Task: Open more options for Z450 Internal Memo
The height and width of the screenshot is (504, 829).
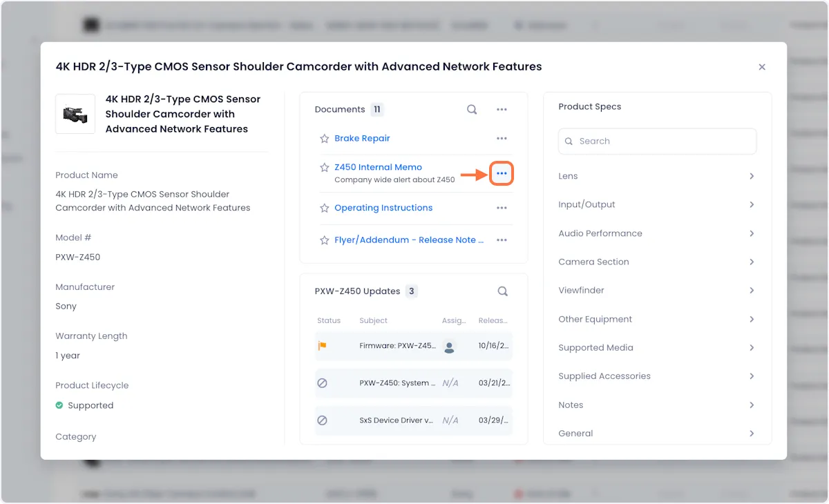Action: tap(502, 173)
